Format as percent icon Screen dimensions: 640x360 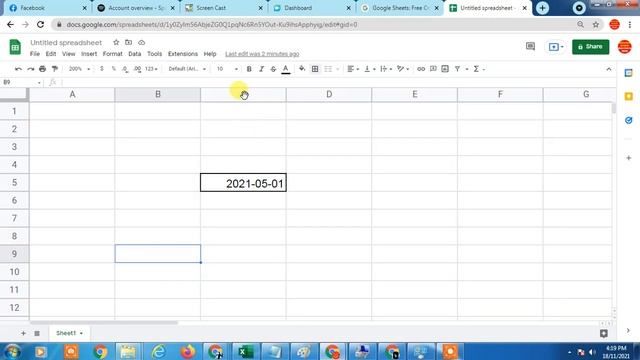[x=113, y=69]
